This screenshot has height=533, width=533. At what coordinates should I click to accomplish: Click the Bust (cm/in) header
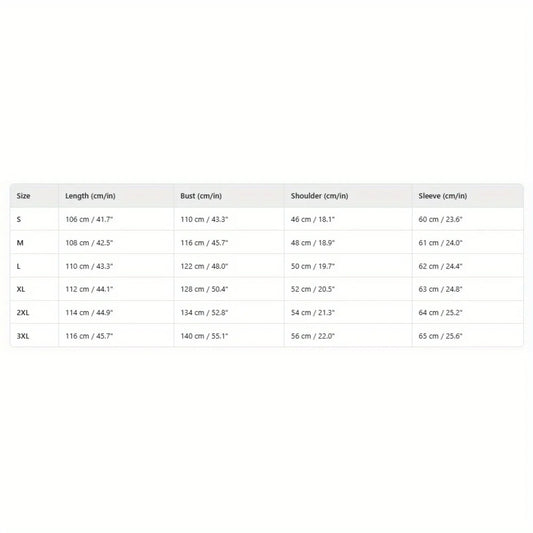click(201, 196)
